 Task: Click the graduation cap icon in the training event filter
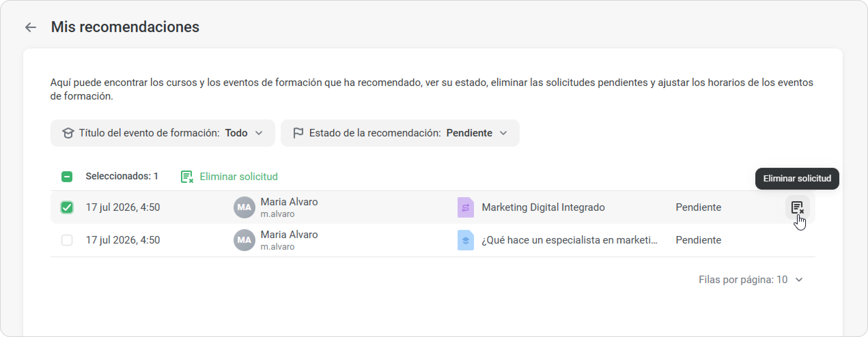tap(68, 133)
